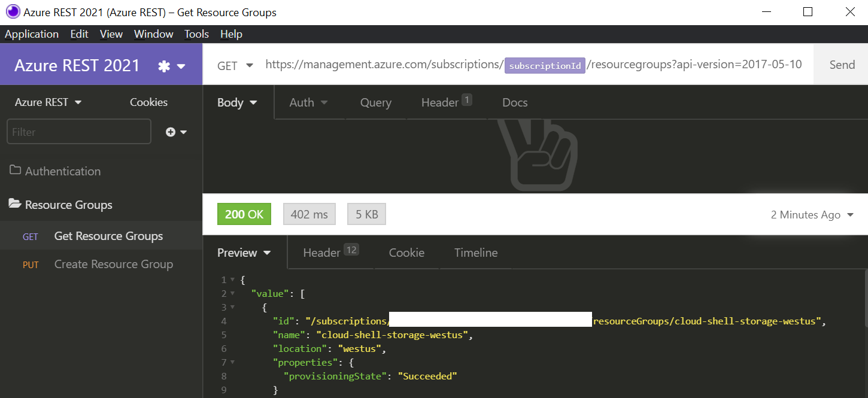Open the GET method dropdown in the URL bar
This screenshot has height=398, width=868.
(233, 65)
